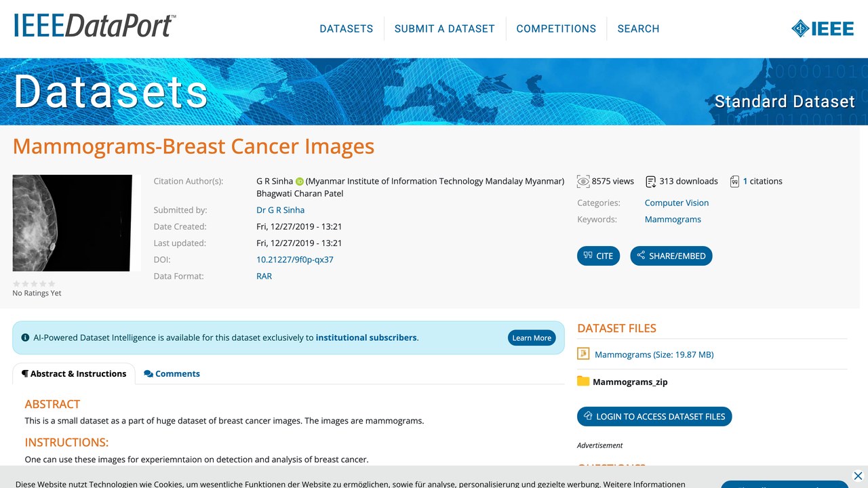Open the DOI 10.21227/9f0p-qx37 link
The width and height of the screenshot is (868, 488).
click(x=295, y=260)
